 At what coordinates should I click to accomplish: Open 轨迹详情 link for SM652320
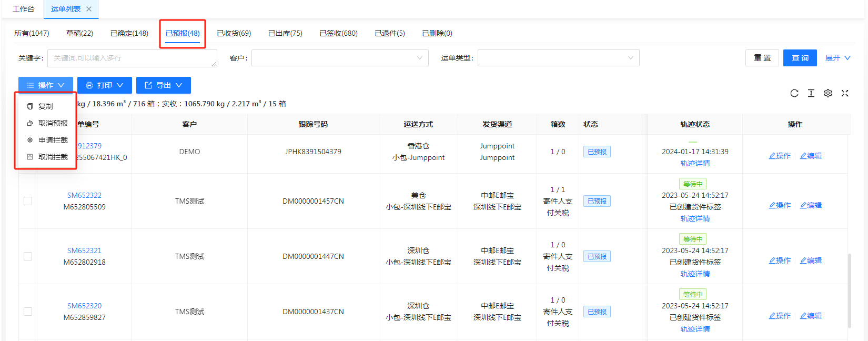pos(695,329)
